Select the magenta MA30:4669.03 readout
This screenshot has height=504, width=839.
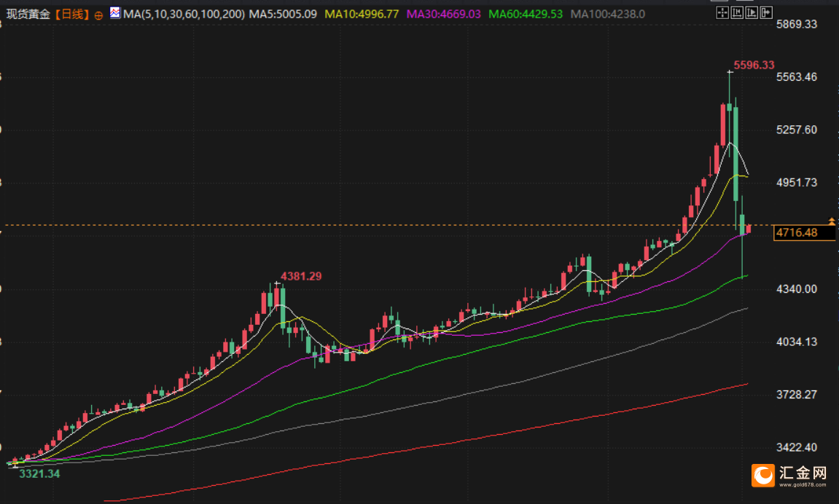(444, 14)
